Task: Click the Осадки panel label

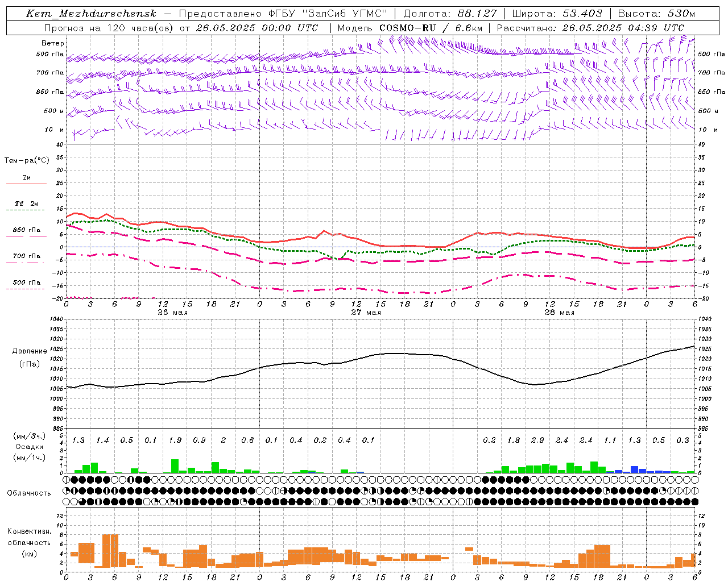Action: [29, 447]
